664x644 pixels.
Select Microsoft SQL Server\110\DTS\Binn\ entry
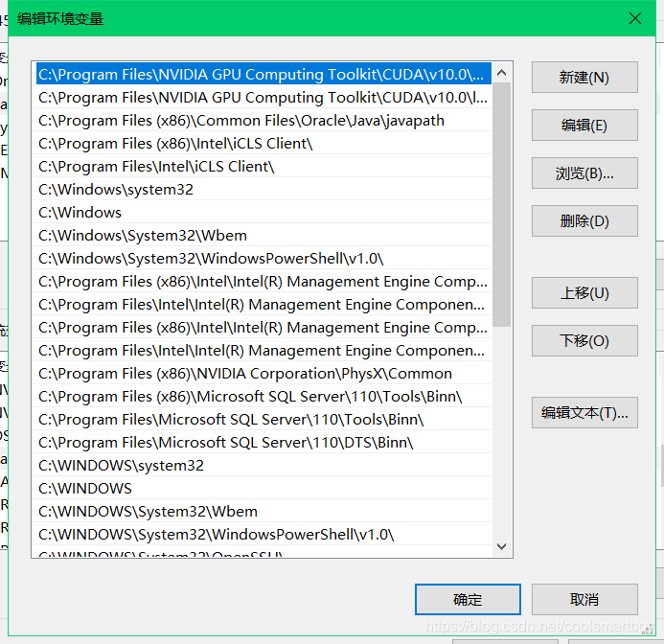tap(263, 443)
